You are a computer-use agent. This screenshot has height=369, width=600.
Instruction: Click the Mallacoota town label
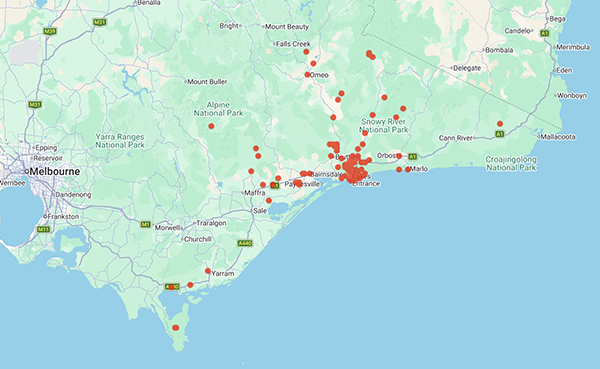558,137
